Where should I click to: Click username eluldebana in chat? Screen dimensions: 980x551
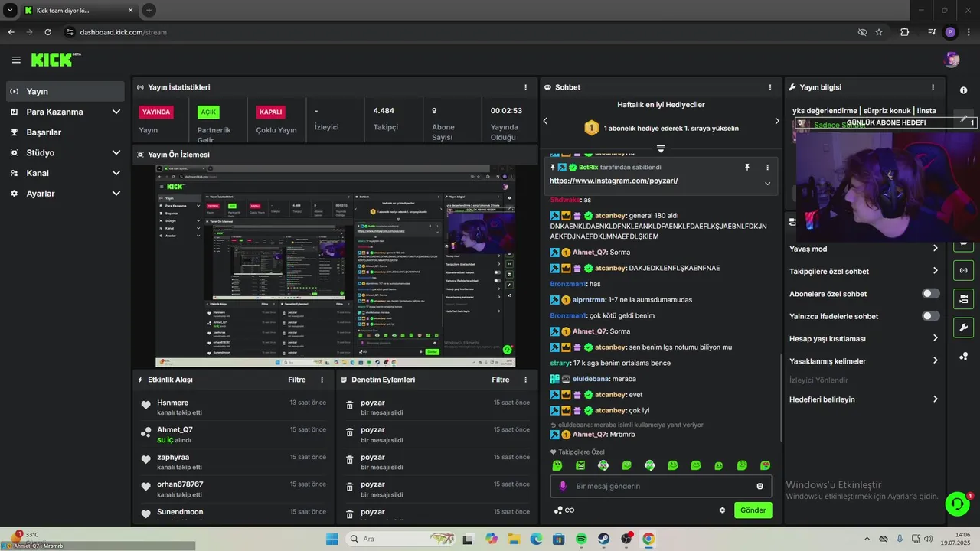592,379
